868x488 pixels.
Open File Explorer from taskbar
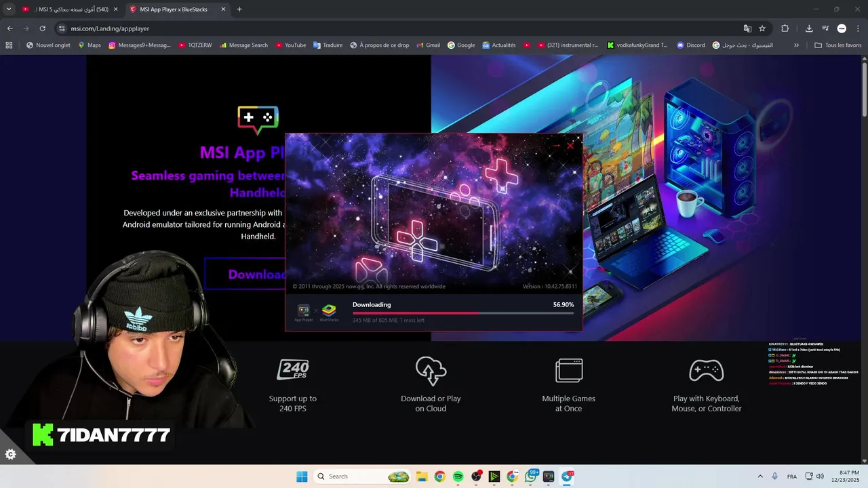(421, 476)
